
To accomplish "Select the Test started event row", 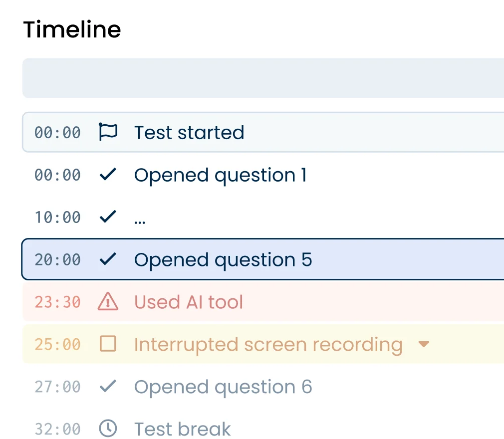I will 189,132.
